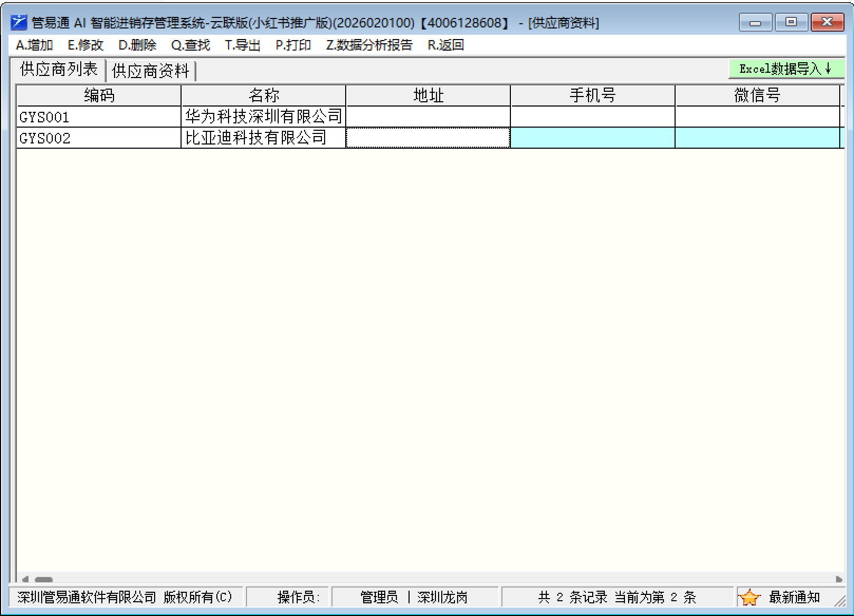Image resolution: width=854 pixels, height=616 pixels.
Task: Open Q.查找 search menu
Action: pos(191,45)
